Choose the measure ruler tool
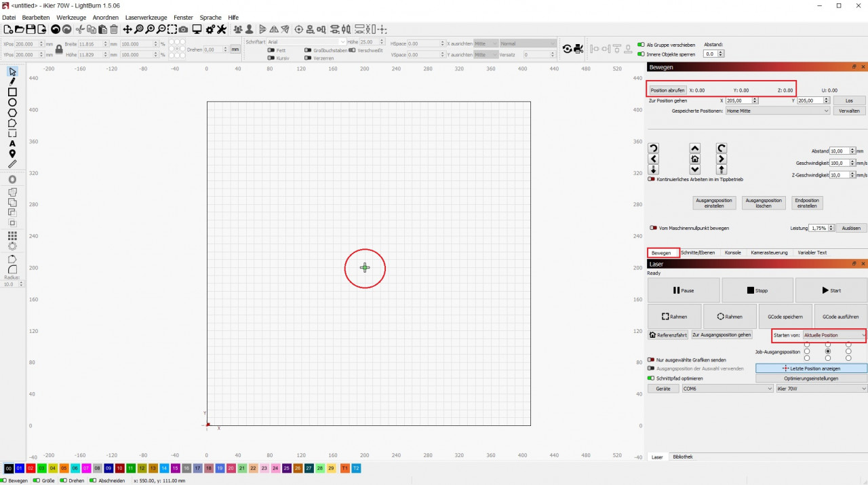This screenshot has width=868, height=485. pos(12,164)
